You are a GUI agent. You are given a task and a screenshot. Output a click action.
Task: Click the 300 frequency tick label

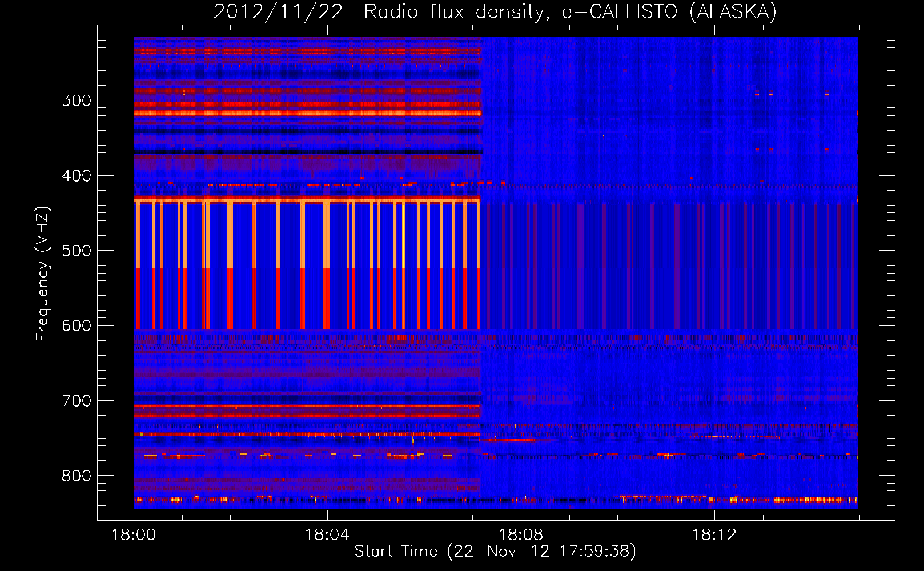(77, 100)
